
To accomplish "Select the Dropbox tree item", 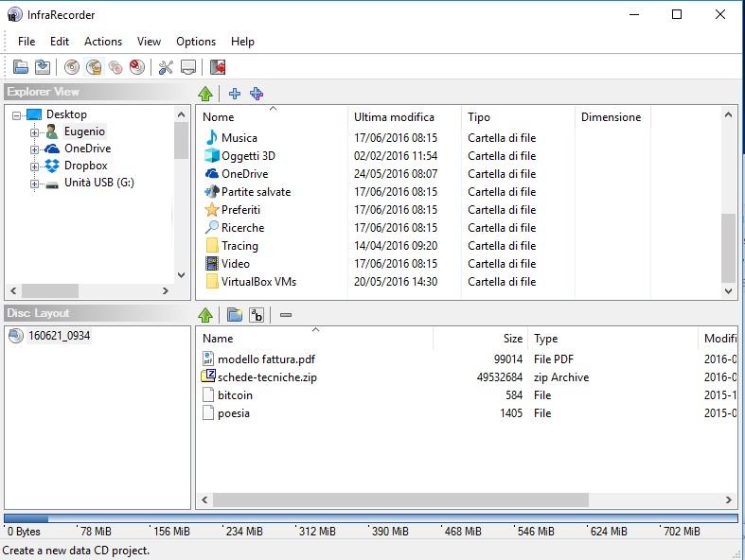I will click(85, 166).
